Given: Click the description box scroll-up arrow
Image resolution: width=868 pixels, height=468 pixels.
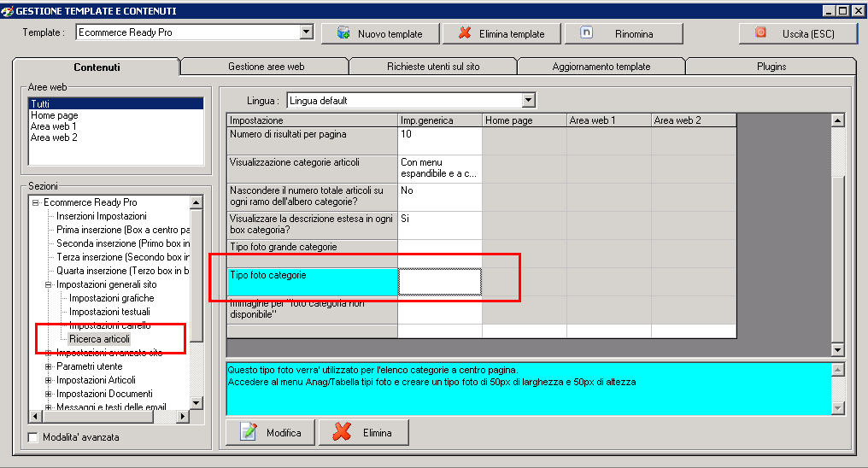Looking at the screenshot, I should point(837,370).
